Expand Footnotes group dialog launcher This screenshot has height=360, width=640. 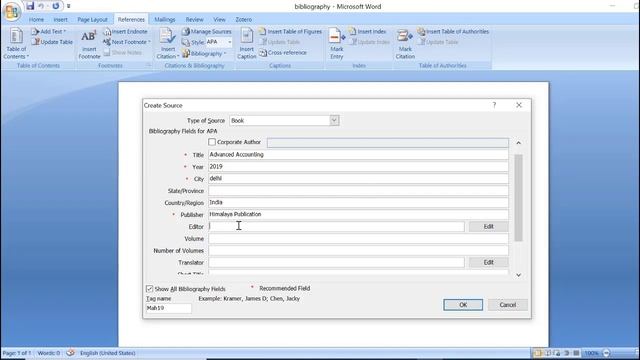click(x=148, y=65)
